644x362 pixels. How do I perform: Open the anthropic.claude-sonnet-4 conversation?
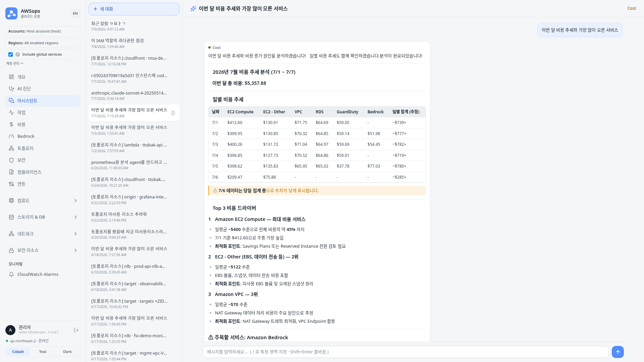point(134,96)
